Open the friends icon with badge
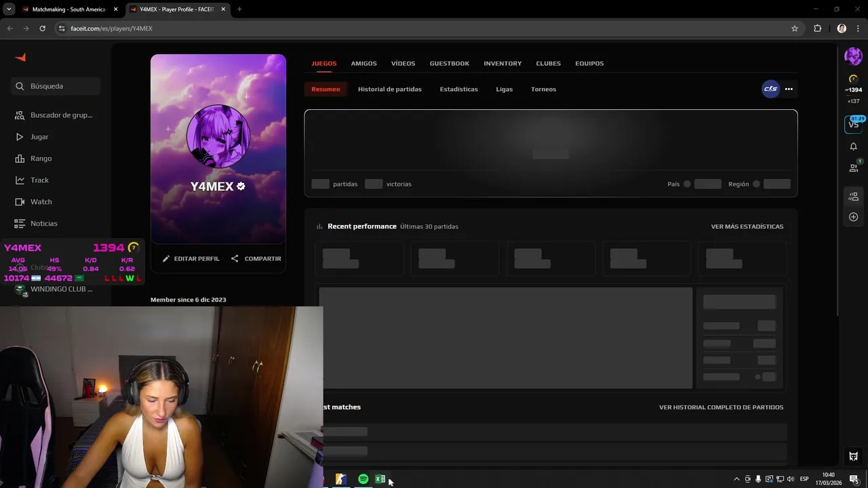The image size is (868, 488). (854, 167)
